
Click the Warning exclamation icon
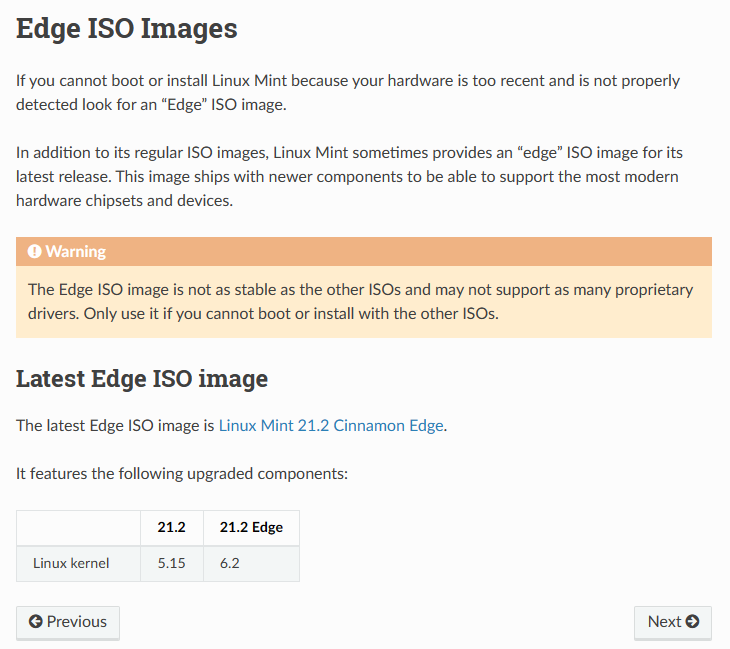click(x=34, y=251)
